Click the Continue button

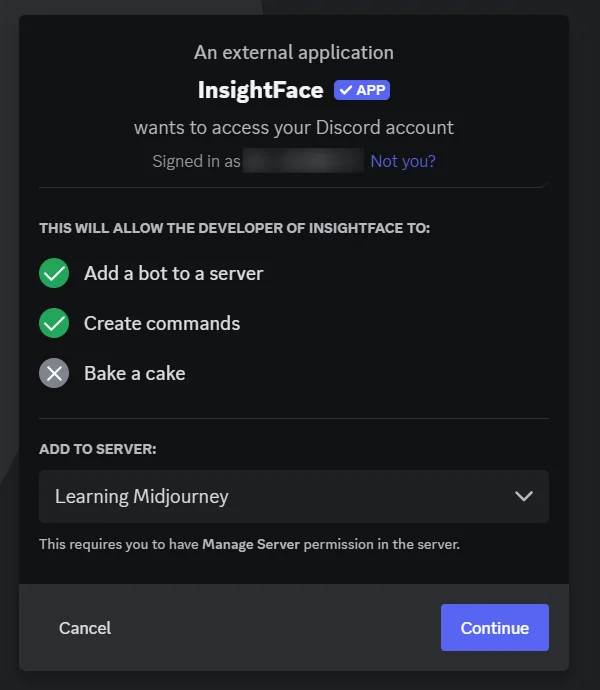coord(495,628)
